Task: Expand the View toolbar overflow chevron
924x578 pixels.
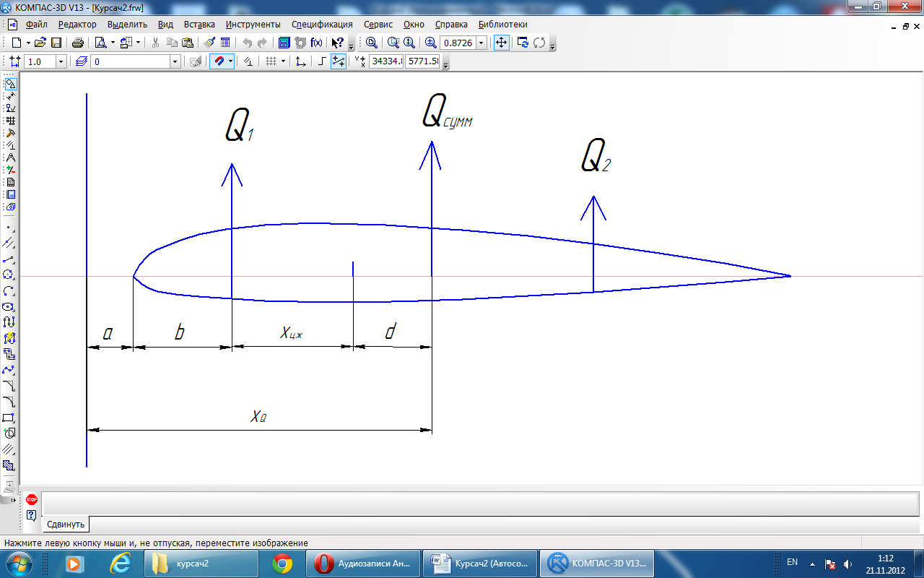Action: [552, 46]
